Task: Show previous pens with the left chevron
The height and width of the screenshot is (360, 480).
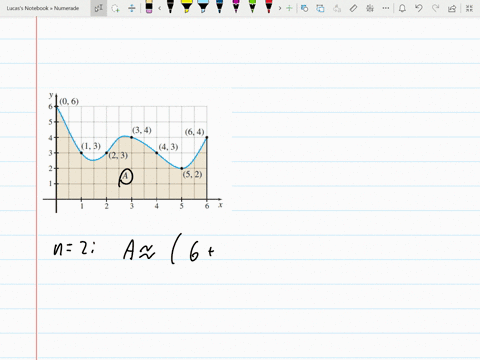Action: click(160, 8)
